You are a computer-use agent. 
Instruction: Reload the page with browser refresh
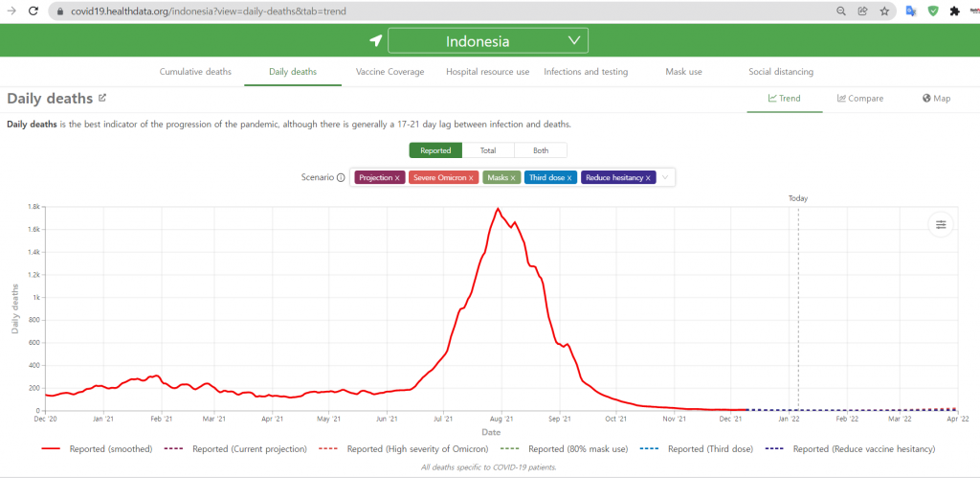point(33,11)
